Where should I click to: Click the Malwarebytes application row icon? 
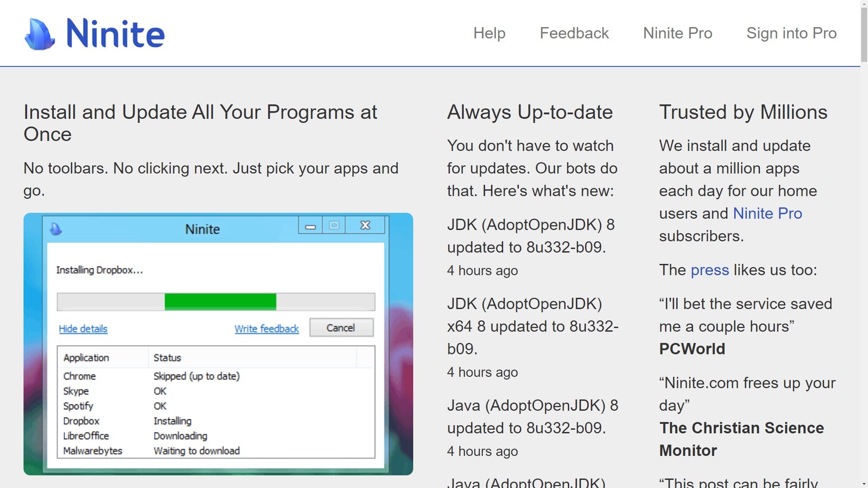[x=93, y=451]
